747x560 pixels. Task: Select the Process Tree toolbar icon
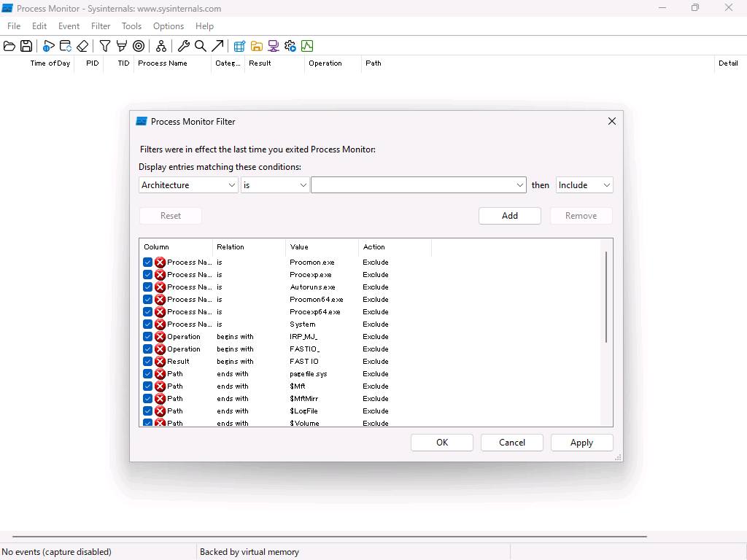pyautogui.click(x=160, y=46)
